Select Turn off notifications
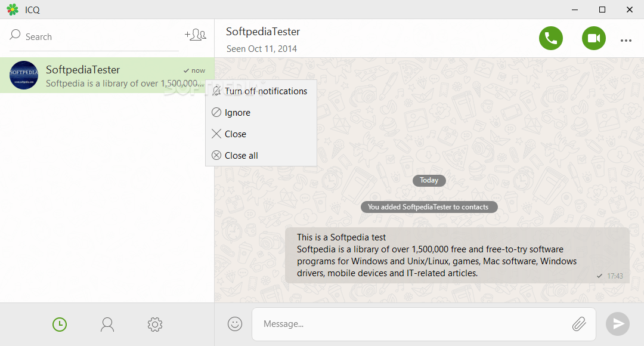Viewport: 644px width, 346px height. [261, 91]
